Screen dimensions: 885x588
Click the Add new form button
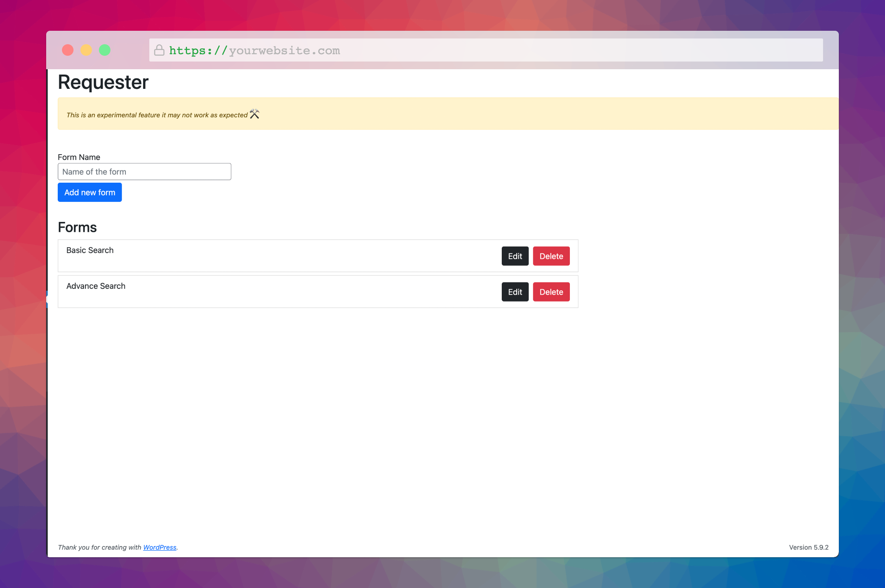pos(90,192)
